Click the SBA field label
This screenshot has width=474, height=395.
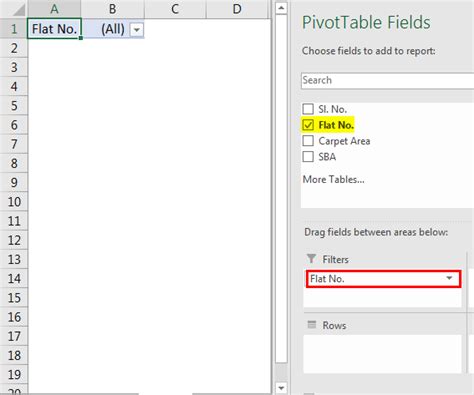(327, 157)
